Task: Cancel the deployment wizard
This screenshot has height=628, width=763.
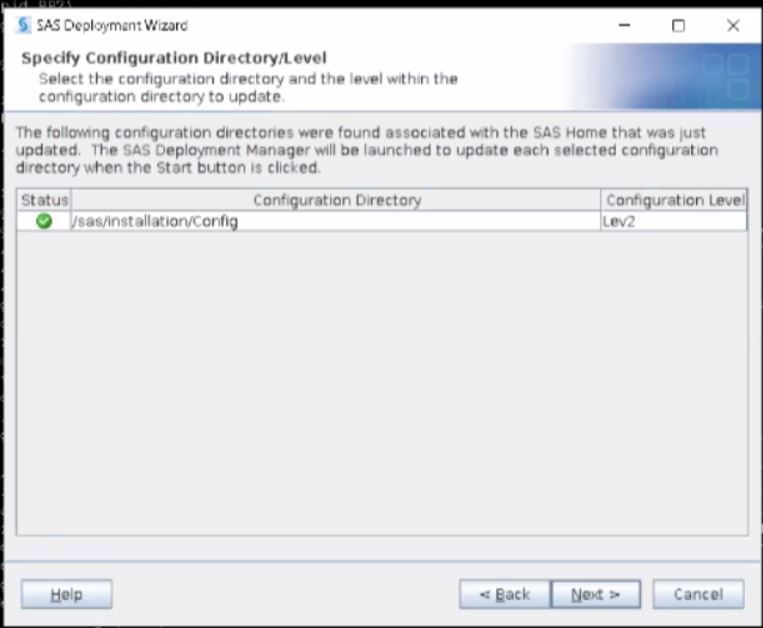Action: pos(698,594)
